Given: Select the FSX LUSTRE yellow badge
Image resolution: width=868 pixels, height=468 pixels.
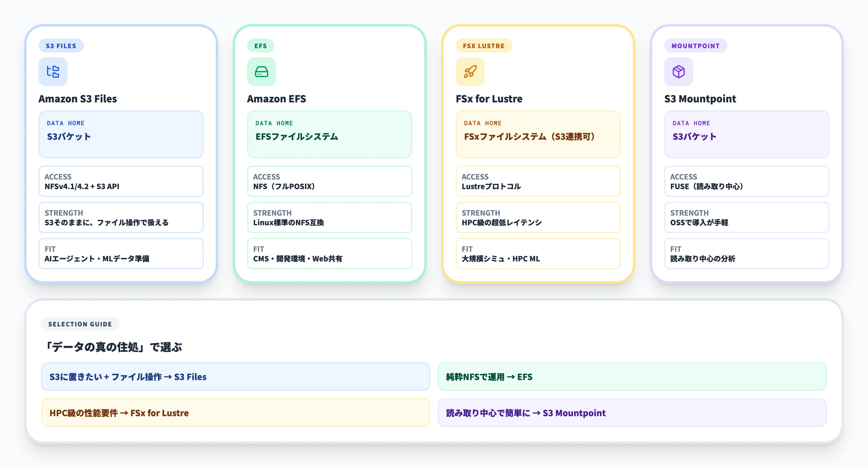Looking at the screenshot, I should tap(483, 46).
